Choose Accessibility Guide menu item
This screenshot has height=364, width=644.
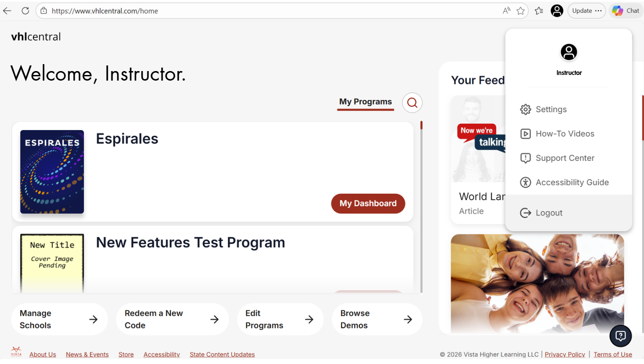click(572, 182)
